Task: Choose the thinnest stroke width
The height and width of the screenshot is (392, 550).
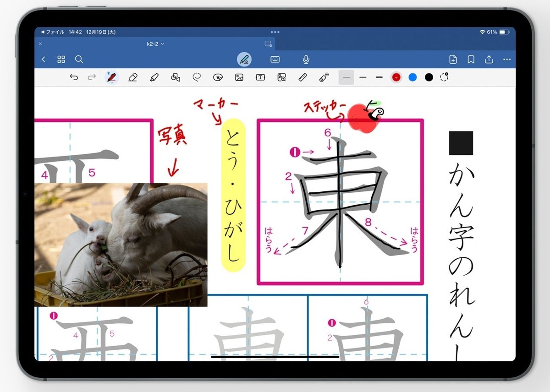Action: coord(346,77)
